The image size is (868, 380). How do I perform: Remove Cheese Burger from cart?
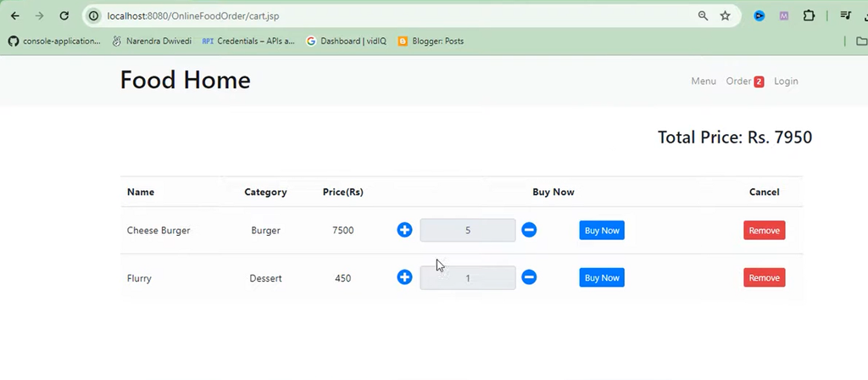pos(764,231)
